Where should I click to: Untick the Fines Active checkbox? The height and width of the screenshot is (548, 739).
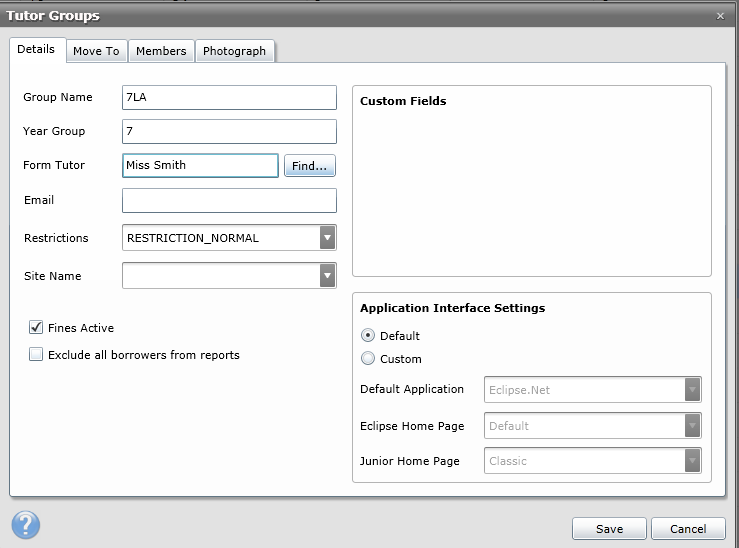point(37,327)
